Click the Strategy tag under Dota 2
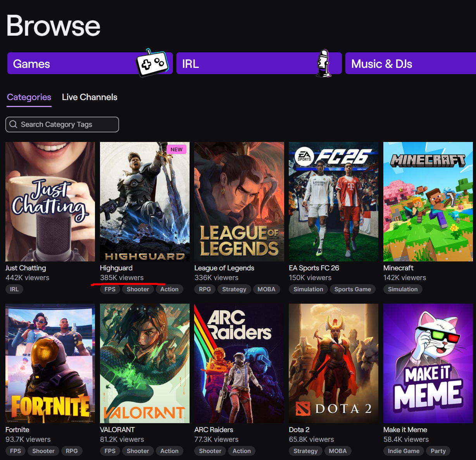The width and height of the screenshot is (476, 460). [x=305, y=451]
